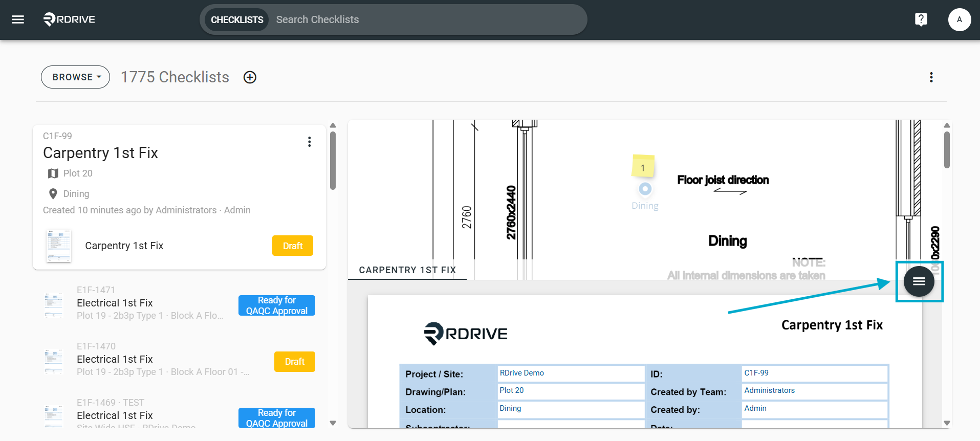Open the main hamburger navigation menu

coord(18,19)
